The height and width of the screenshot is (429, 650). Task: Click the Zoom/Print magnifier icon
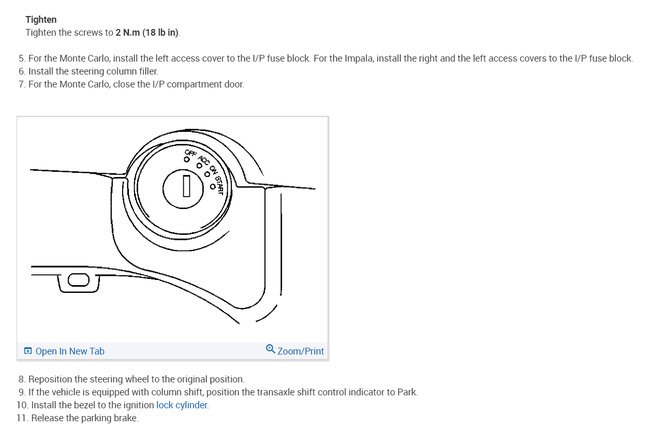[x=270, y=349]
